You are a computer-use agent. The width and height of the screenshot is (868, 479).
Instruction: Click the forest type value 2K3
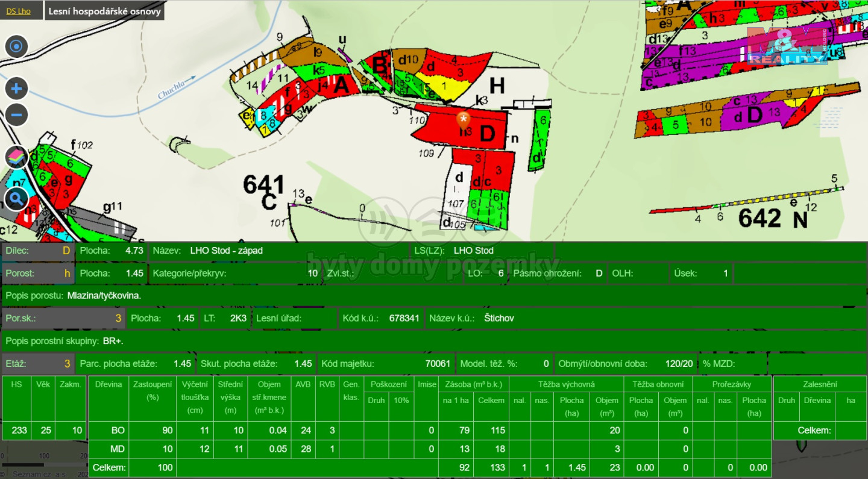coord(238,318)
